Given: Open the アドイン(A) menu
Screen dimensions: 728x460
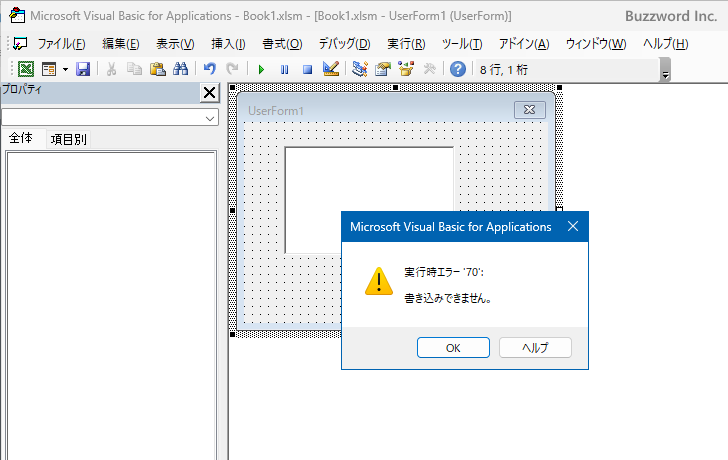Looking at the screenshot, I should coord(524,44).
